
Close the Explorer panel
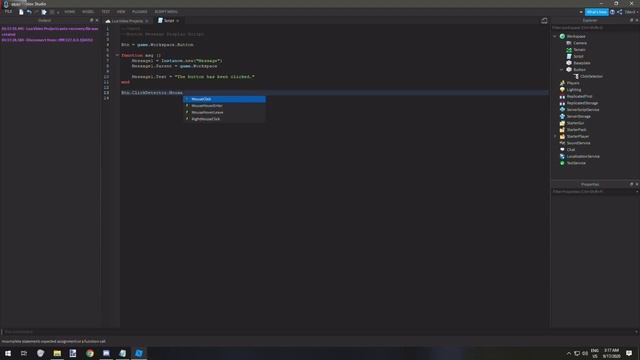coord(636,20)
